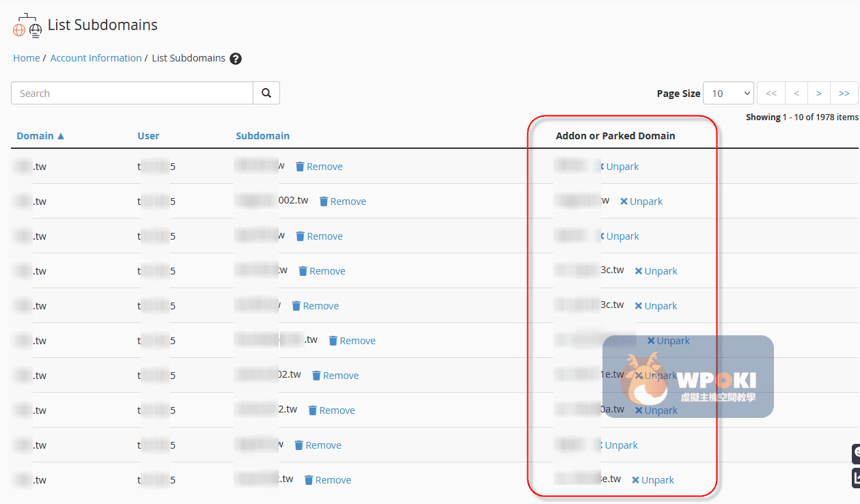Click inside the Search input field
The height and width of the screenshot is (504, 860).
(x=132, y=94)
